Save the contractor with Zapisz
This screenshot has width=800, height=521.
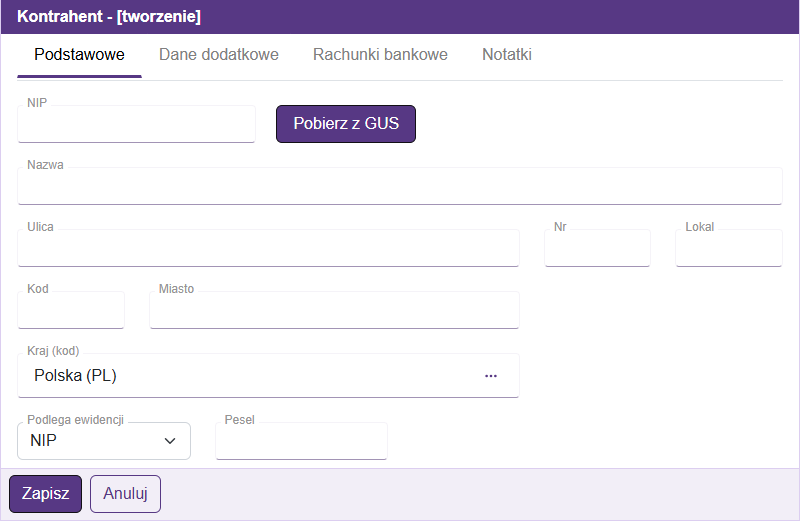click(45, 494)
